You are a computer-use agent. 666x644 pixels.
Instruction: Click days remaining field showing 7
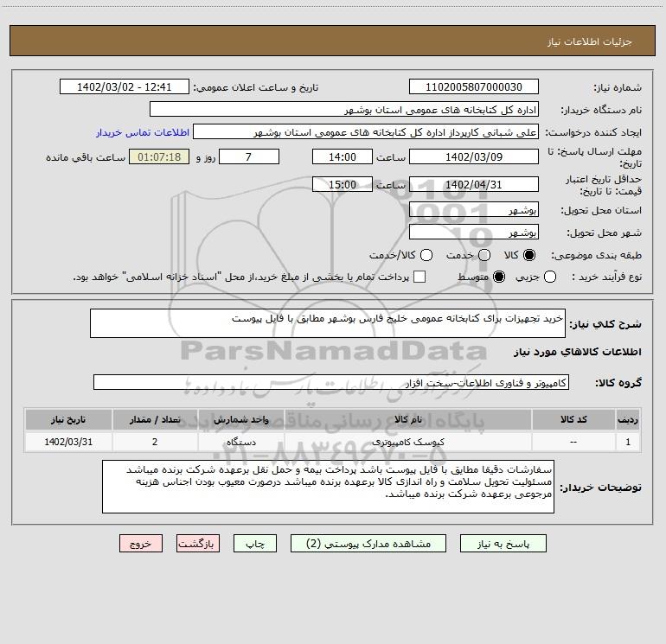(x=249, y=156)
